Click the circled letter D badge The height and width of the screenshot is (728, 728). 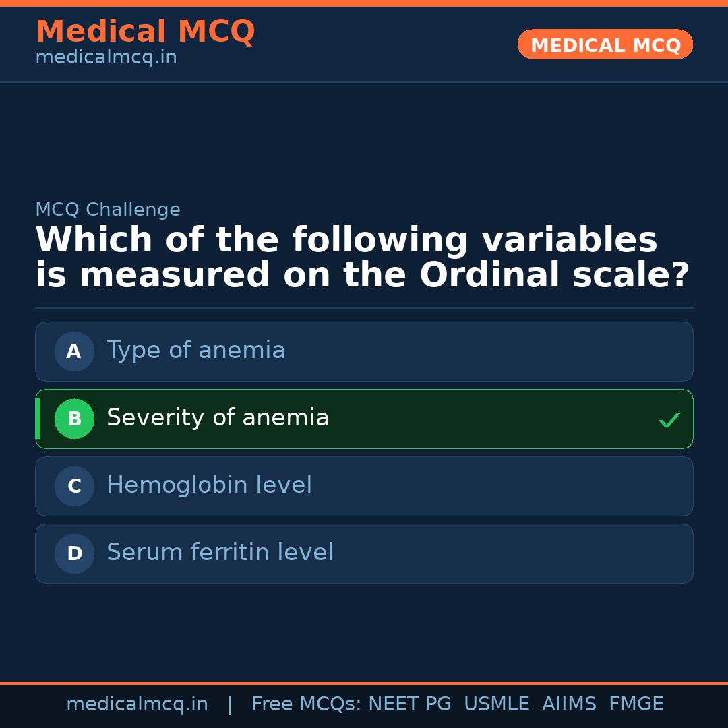coord(74,553)
